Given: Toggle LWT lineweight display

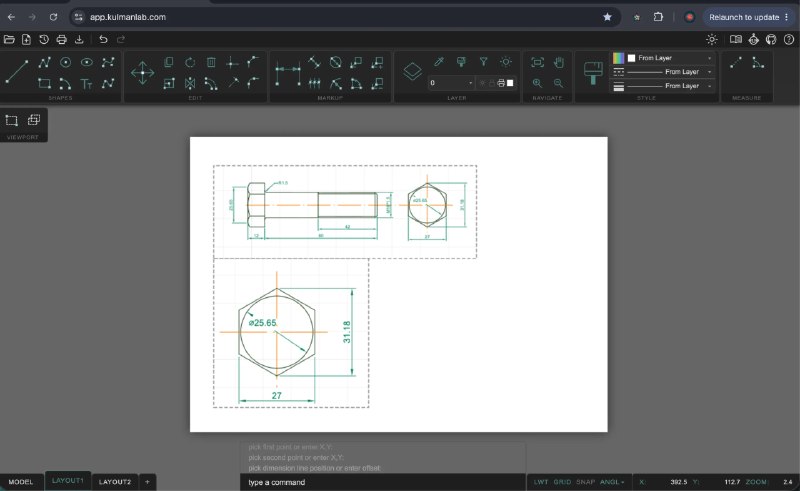Looking at the screenshot, I should [x=541, y=482].
